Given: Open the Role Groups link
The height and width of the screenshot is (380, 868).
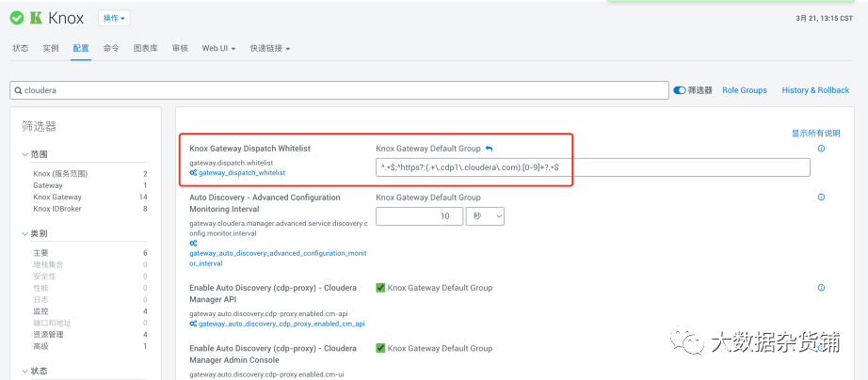Looking at the screenshot, I should point(745,90).
